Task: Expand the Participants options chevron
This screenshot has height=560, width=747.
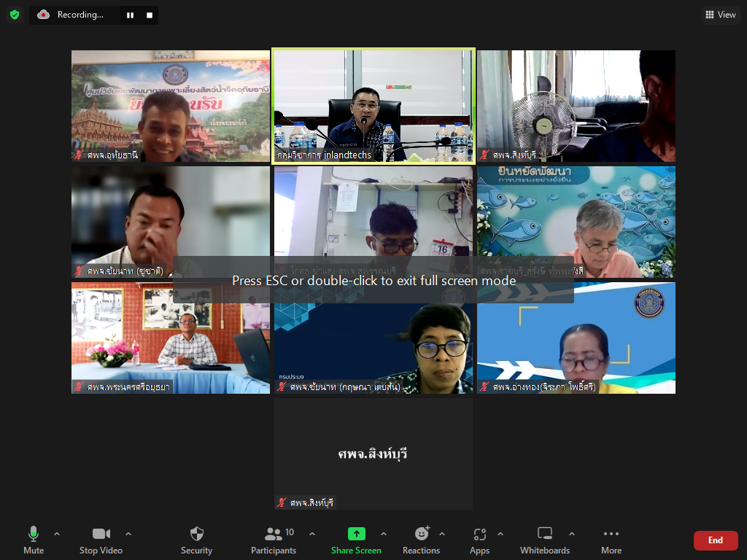Action: [312, 534]
